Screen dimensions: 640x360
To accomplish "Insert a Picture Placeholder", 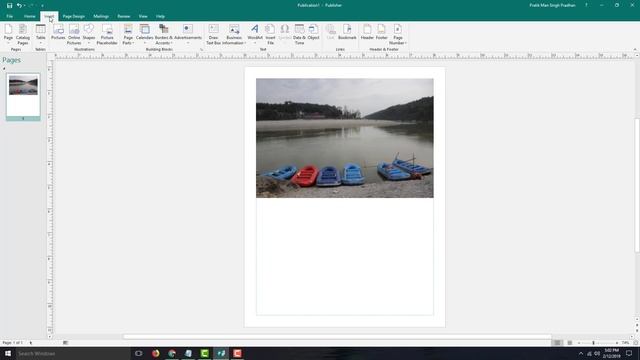I will [107, 34].
